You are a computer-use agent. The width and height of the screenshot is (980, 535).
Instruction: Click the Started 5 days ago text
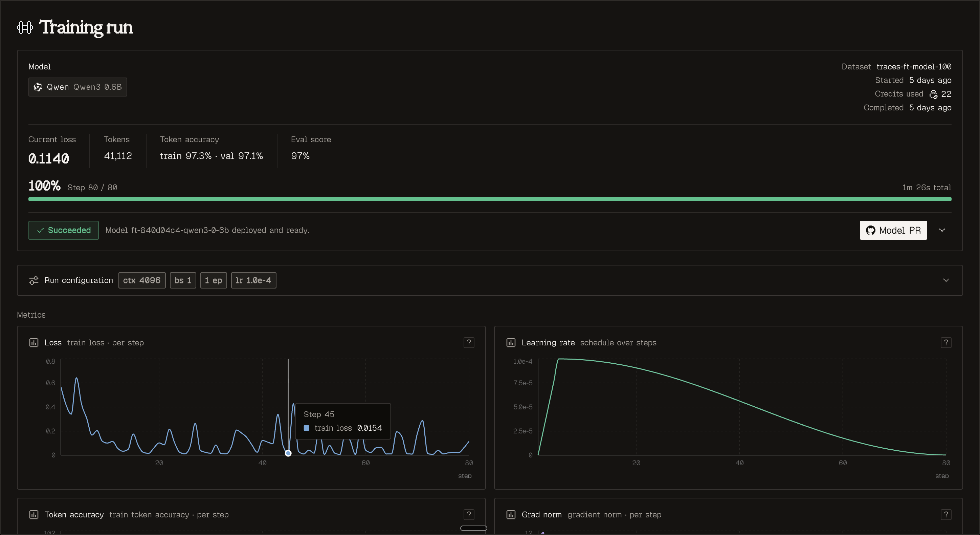(x=913, y=80)
